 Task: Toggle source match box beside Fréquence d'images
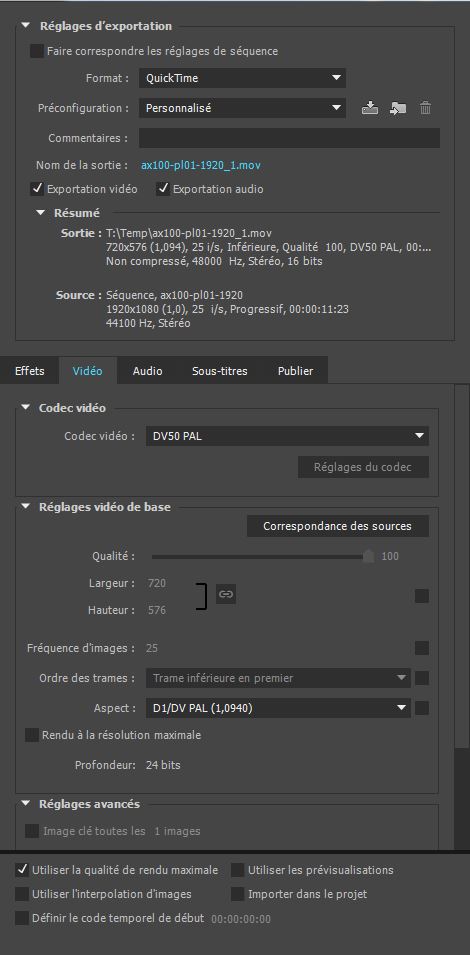422,648
